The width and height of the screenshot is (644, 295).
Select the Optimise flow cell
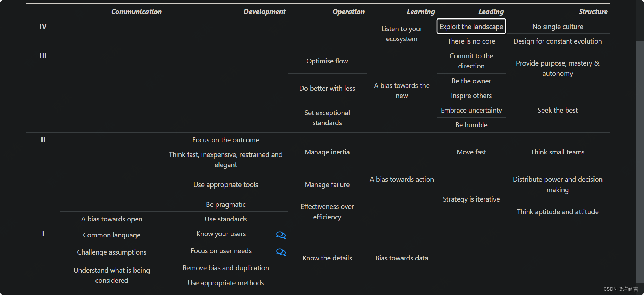pyautogui.click(x=327, y=61)
